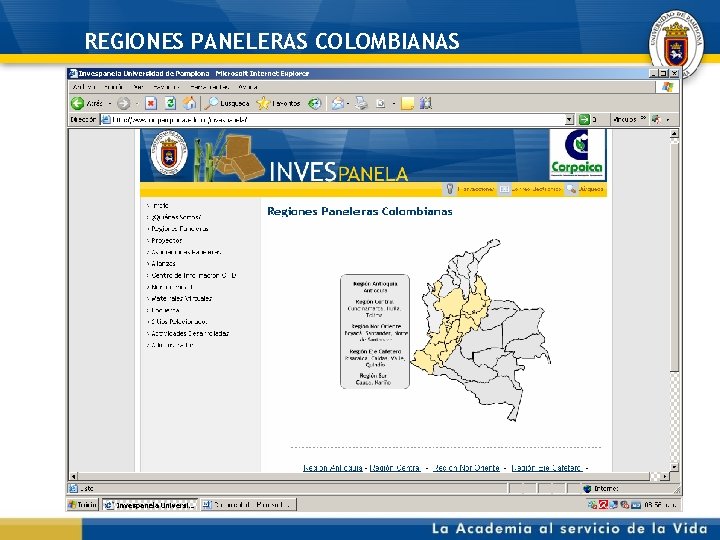
Task: Open the Herramientas menu
Action: 209,87
